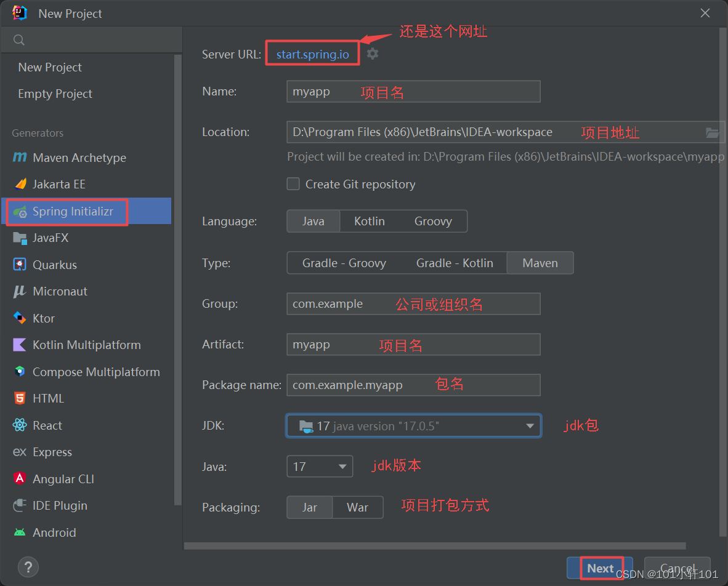
Task: Select Spring Initializr generator label
Action: pos(73,212)
